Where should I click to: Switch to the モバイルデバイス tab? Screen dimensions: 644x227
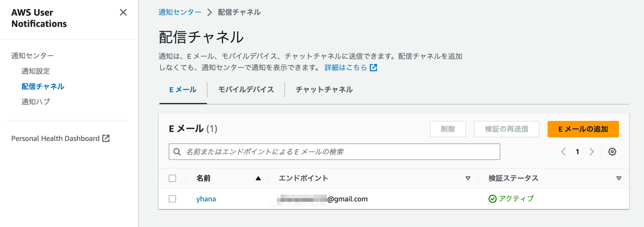pos(246,89)
